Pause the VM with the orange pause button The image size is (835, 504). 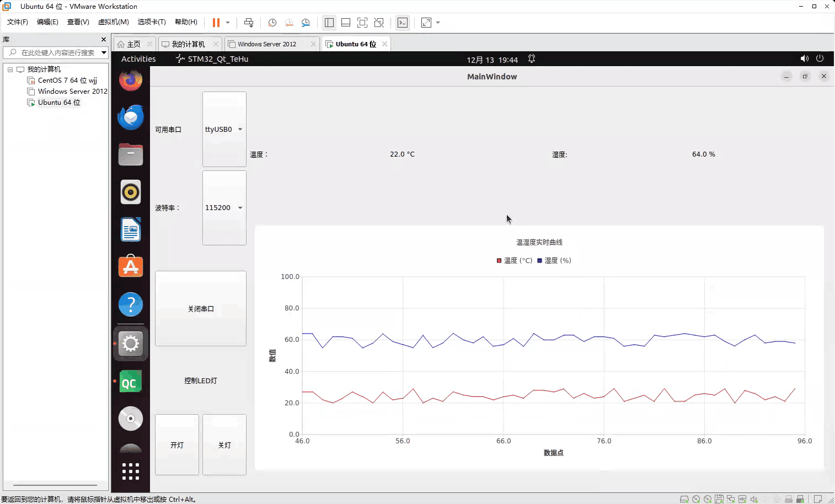point(216,23)
